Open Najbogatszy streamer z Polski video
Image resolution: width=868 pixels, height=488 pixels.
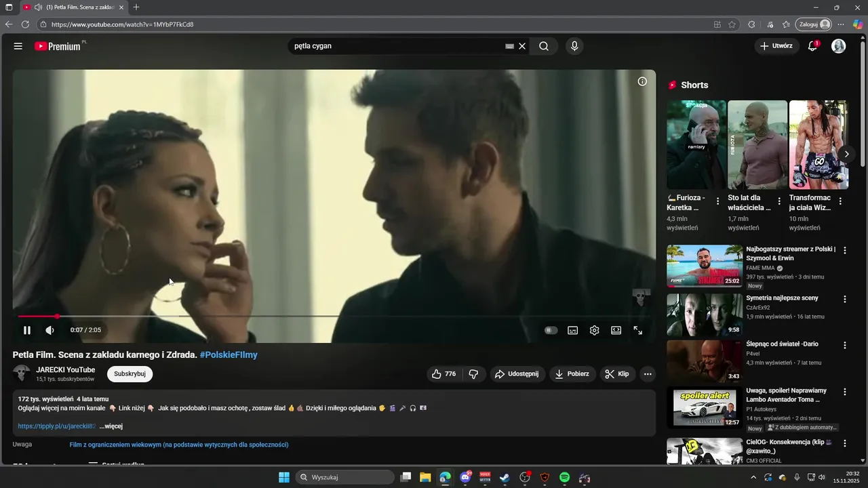coord(705,266)
